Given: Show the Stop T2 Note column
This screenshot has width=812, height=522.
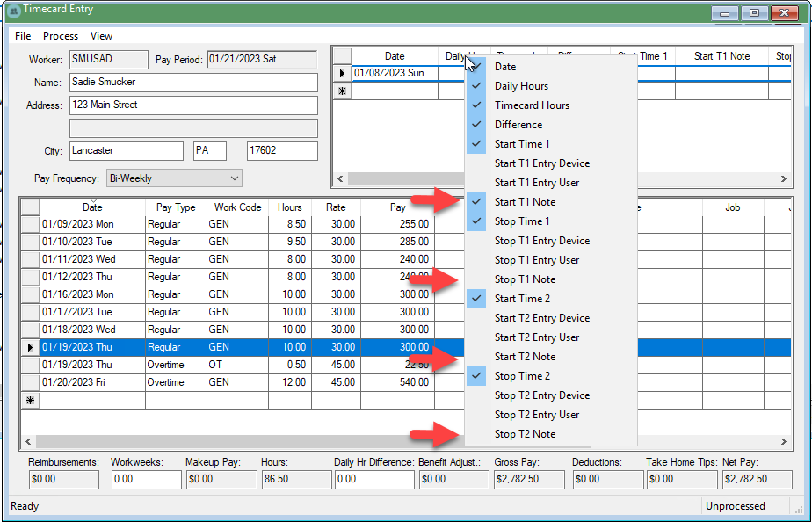Looking at the screenshot, I should pyautogui.click(x=525, y=434).
